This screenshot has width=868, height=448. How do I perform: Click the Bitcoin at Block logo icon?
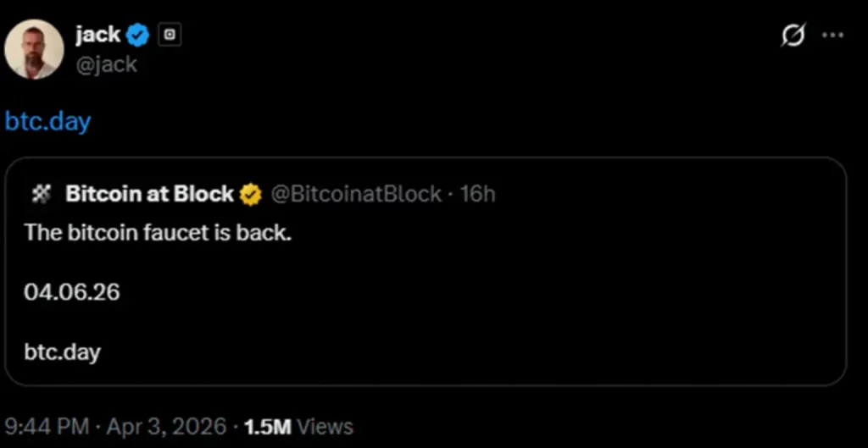42,194
